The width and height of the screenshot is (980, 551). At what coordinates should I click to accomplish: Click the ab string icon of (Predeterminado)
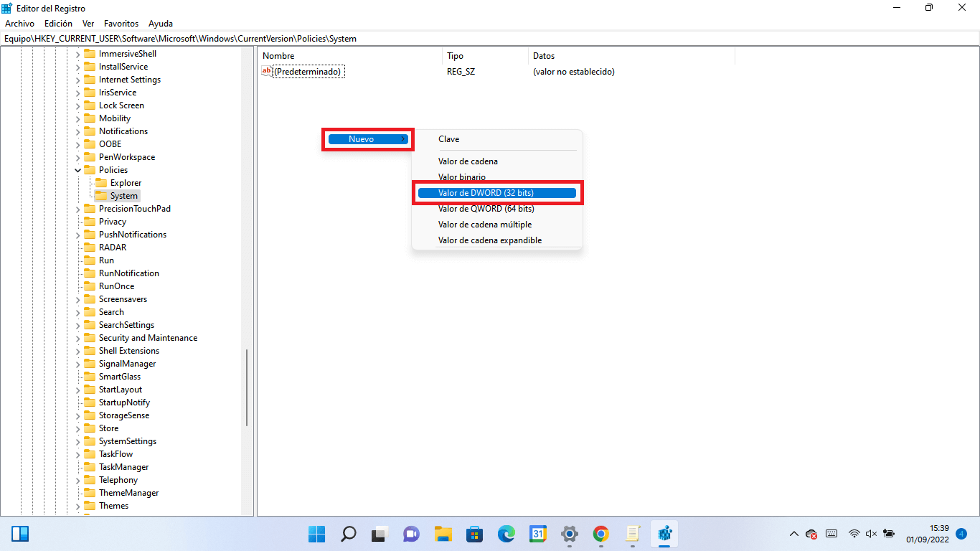point(266,71)
